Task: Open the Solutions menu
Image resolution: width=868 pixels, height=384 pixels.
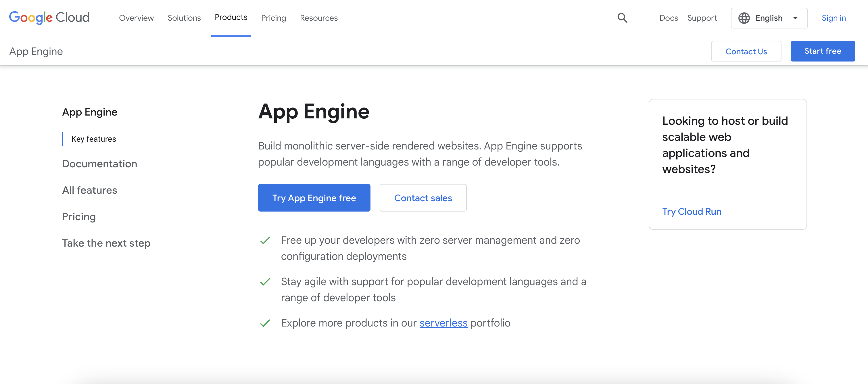Action: [x=184, y=18]
